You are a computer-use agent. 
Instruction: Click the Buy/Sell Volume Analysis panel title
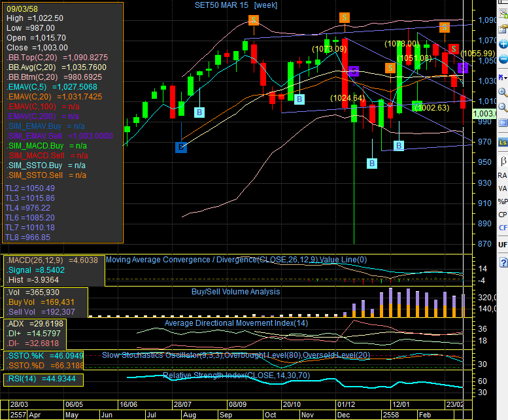pyautogui.click(x=235, y=292)
